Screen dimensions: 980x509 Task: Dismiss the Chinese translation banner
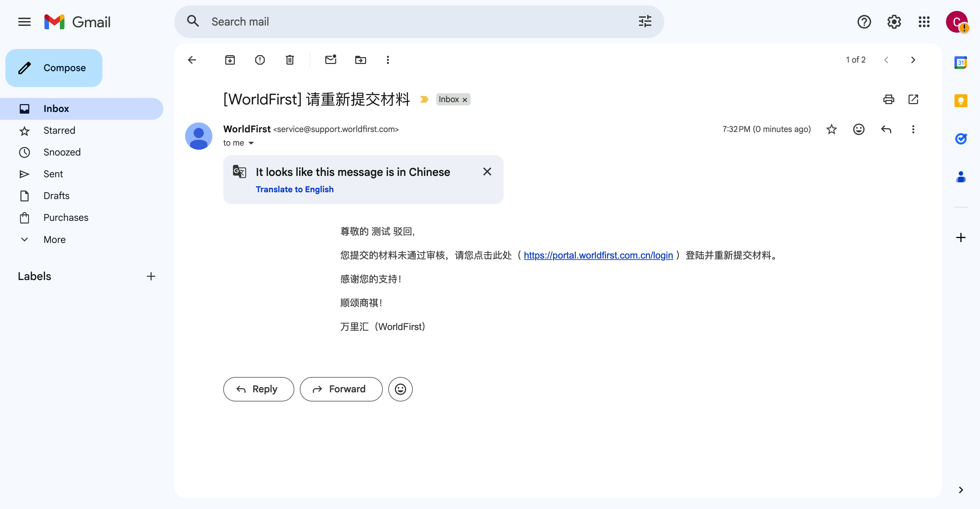click(x=487, y=171)
